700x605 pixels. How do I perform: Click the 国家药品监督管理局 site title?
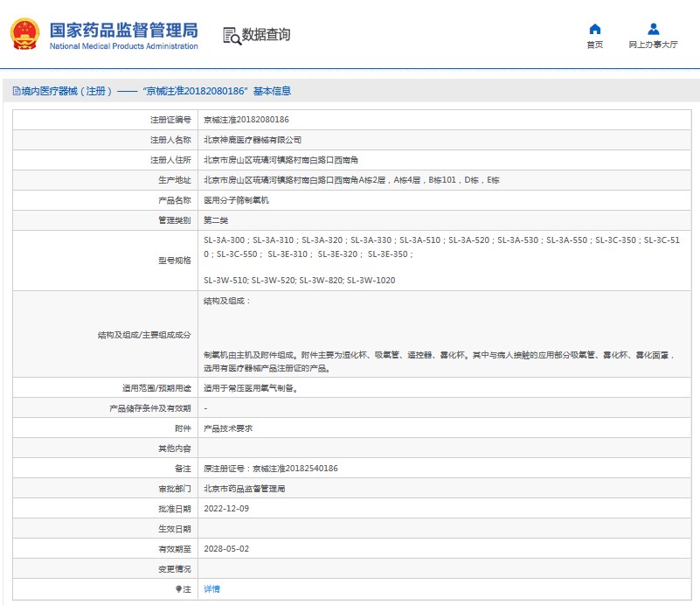123,31
